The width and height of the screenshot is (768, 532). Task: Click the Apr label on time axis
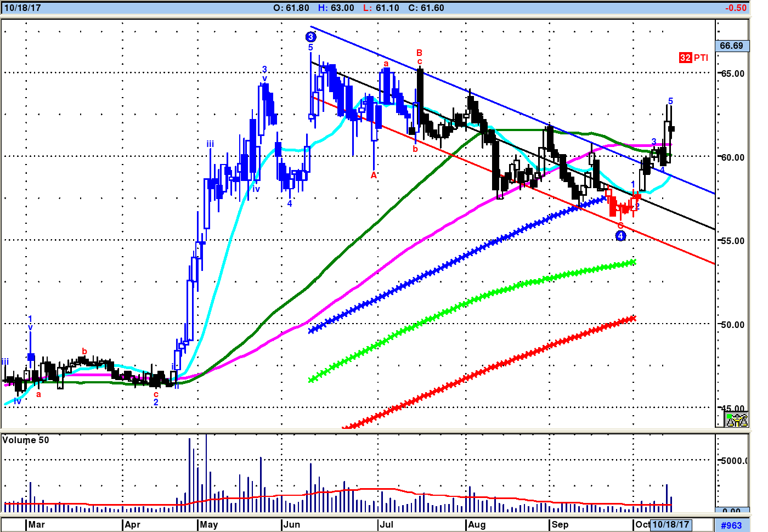click(x=133, y=525)
